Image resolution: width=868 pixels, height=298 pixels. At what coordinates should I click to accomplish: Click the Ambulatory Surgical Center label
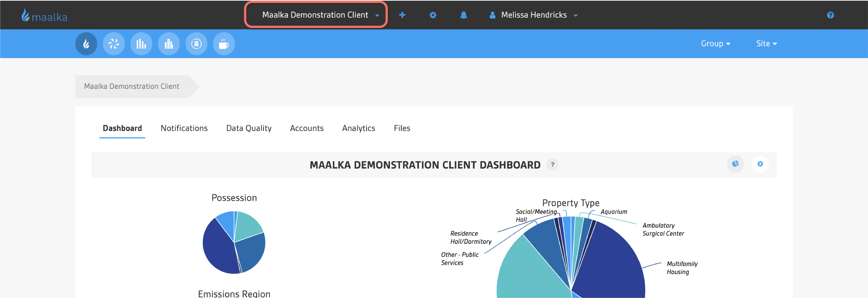663,230
